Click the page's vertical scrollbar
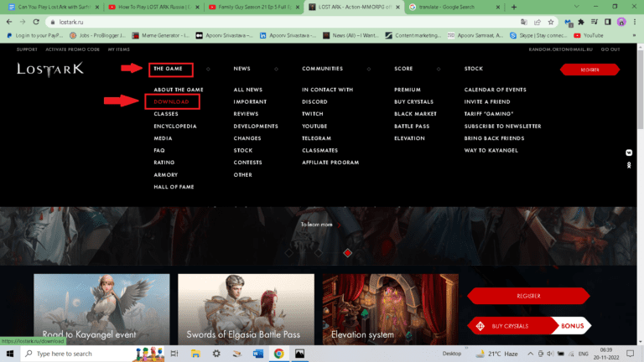This screenshot has height=362, width=644. click(x=641, y=168)
